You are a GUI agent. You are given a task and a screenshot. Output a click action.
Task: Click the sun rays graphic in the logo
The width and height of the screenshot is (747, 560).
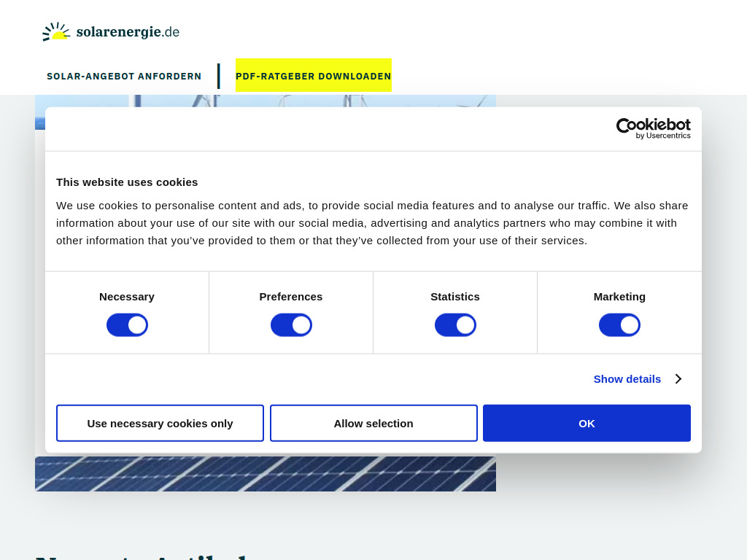[55, 26]
